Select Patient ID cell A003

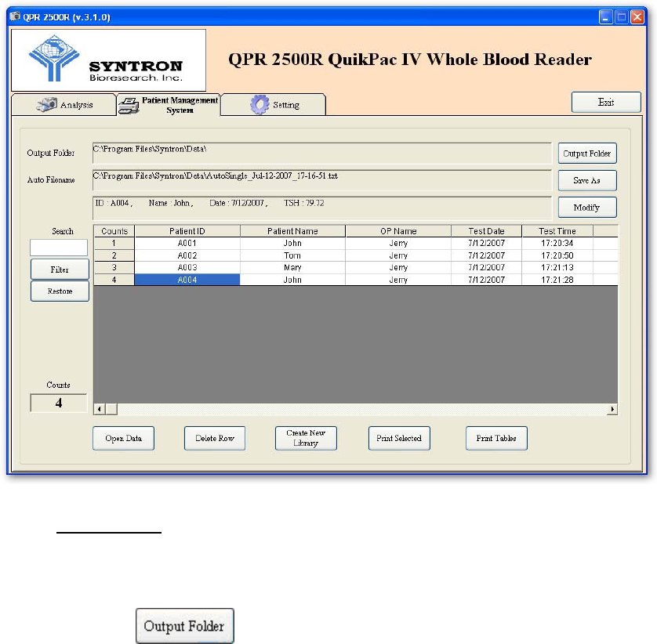pyautogui.click(x=187, y=268)
